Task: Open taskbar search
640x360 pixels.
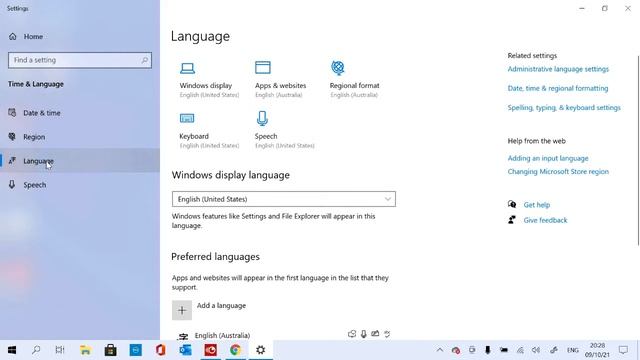Action: [x=36, y=350]
